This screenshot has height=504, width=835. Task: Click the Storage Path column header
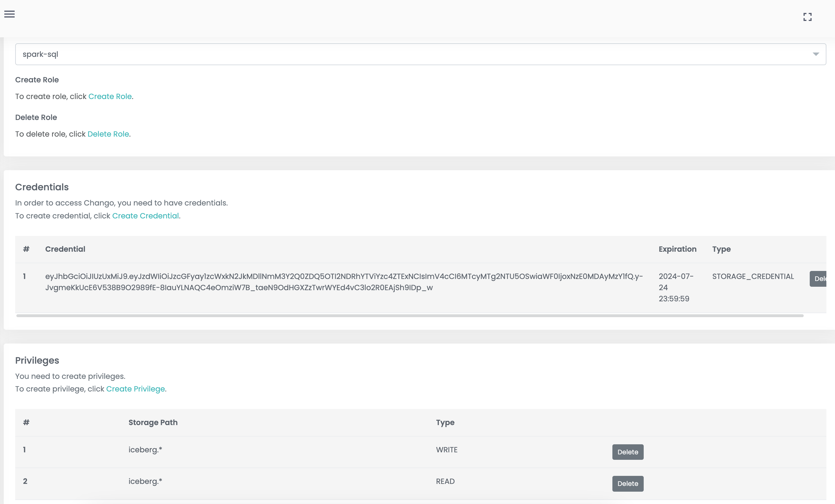coord(153,422)
